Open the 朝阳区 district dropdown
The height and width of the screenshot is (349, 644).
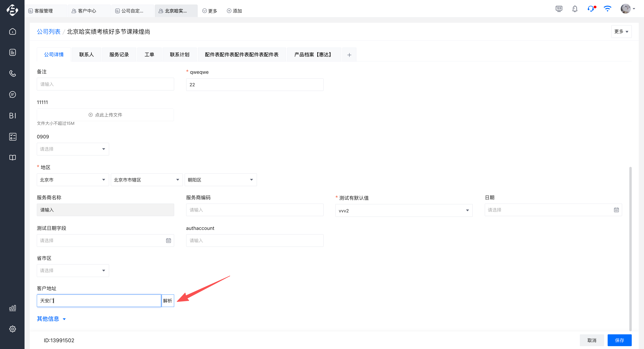(221, 180)
